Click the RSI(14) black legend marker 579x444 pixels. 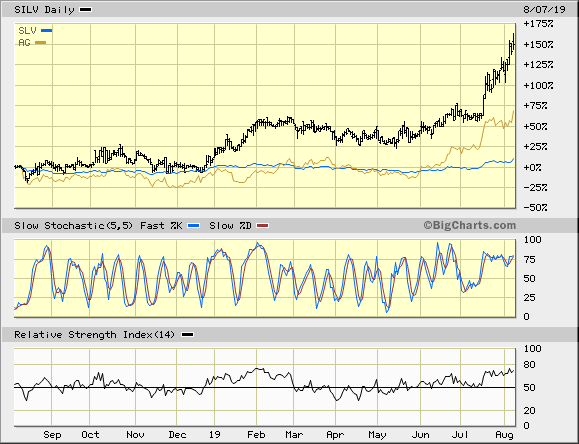(x=188, y=335)
